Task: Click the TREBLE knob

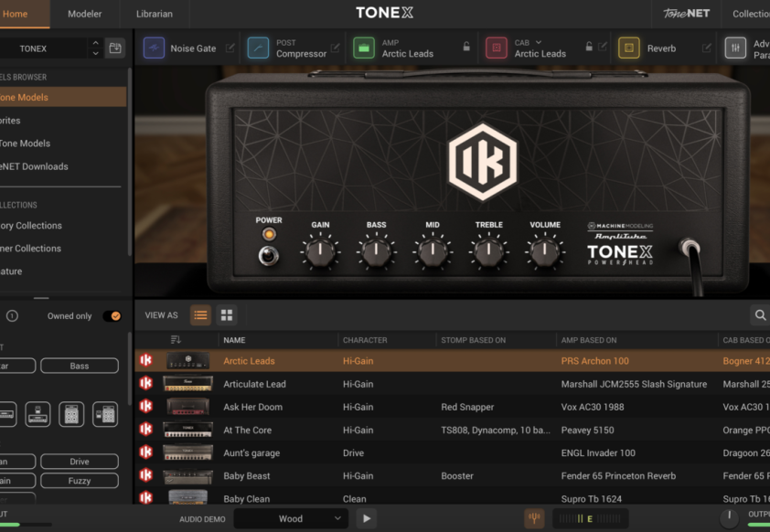Action: 488,250
